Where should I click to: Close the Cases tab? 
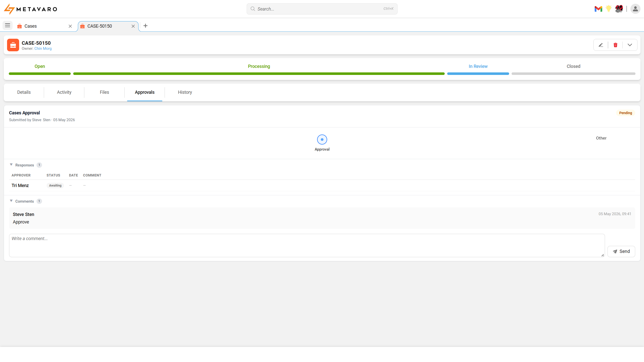click(x=70, y=26)
